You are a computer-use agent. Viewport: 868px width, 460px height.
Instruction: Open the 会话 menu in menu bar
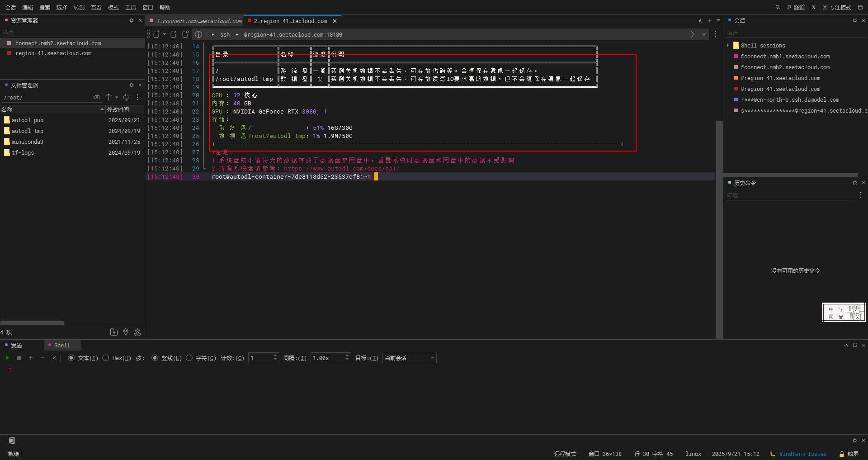pos(10,7)
